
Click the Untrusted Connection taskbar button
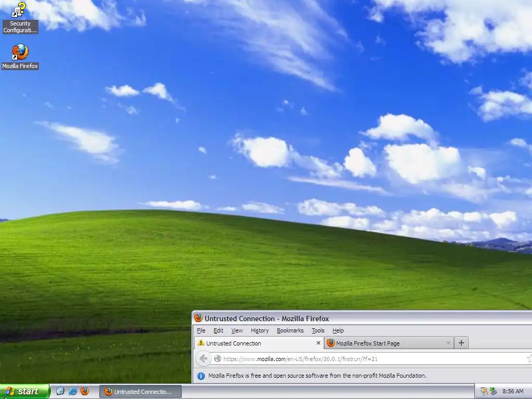point(140,392)
